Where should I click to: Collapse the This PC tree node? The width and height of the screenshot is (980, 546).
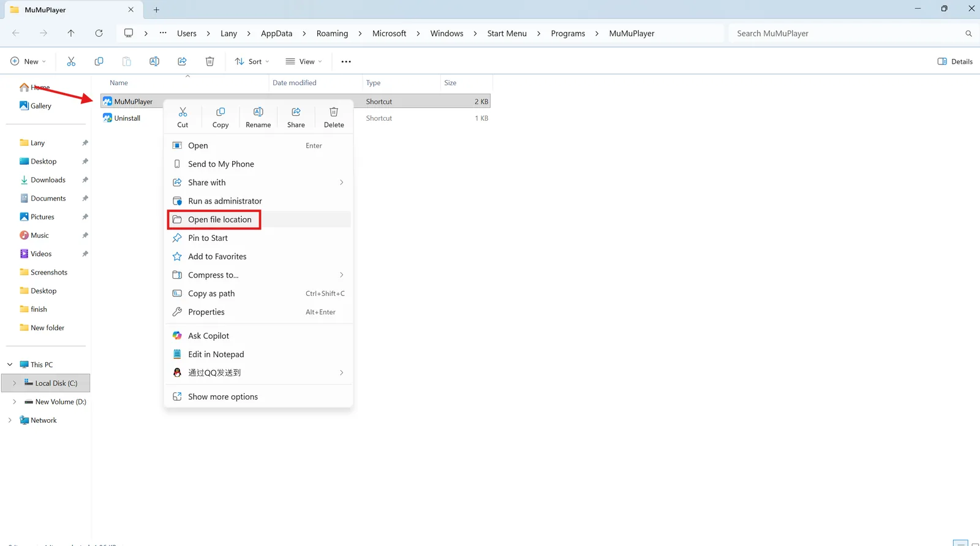point(10,365)
